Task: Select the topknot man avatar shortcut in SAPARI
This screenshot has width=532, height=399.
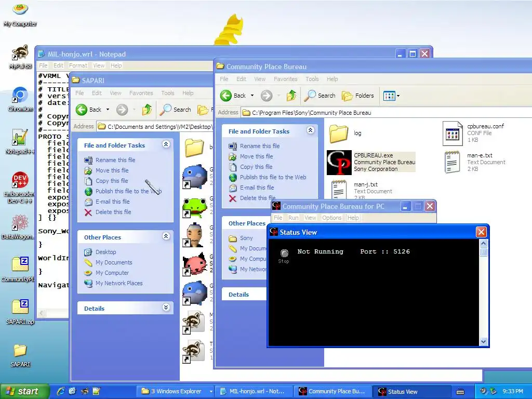Action: pyautogui.click(x=194, y=235)
